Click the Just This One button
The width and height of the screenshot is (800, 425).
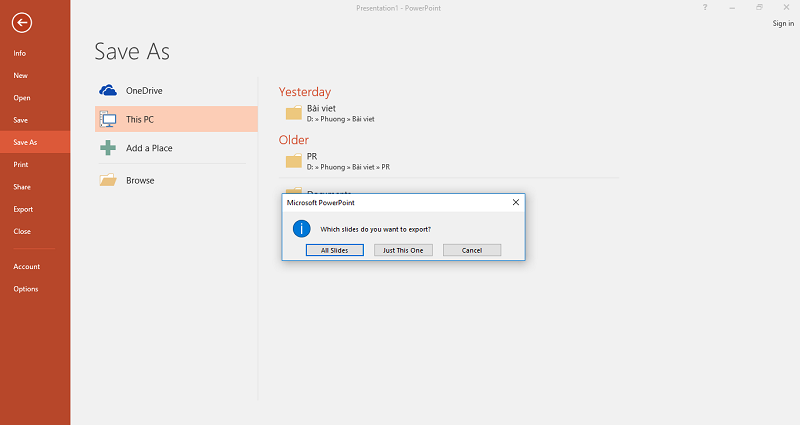point(403,250)
